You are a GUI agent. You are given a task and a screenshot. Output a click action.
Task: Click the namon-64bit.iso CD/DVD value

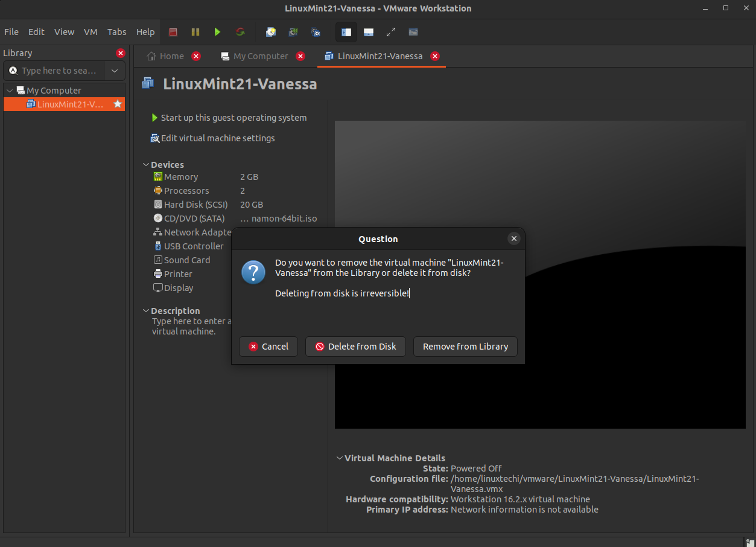[x=279, y=219]
